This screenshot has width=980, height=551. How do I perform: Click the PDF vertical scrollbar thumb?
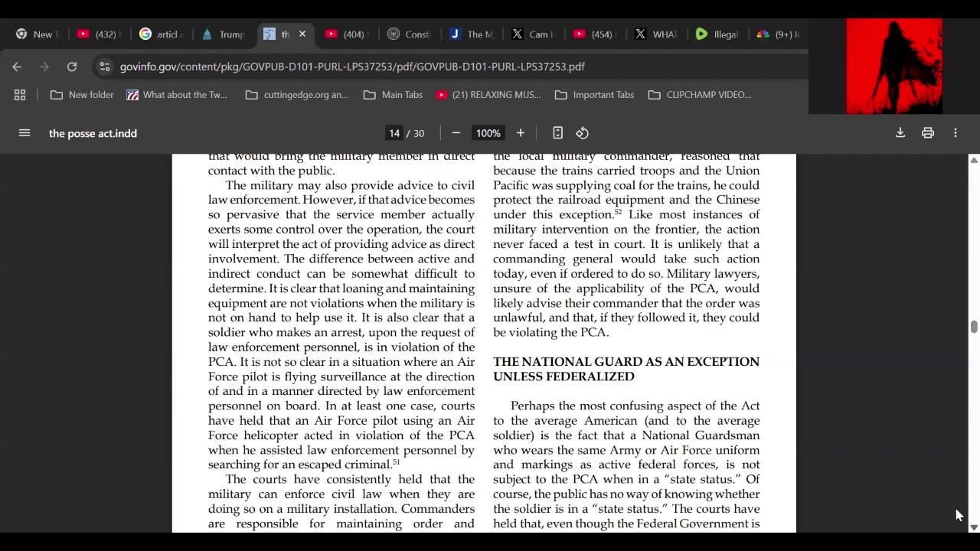974,327
